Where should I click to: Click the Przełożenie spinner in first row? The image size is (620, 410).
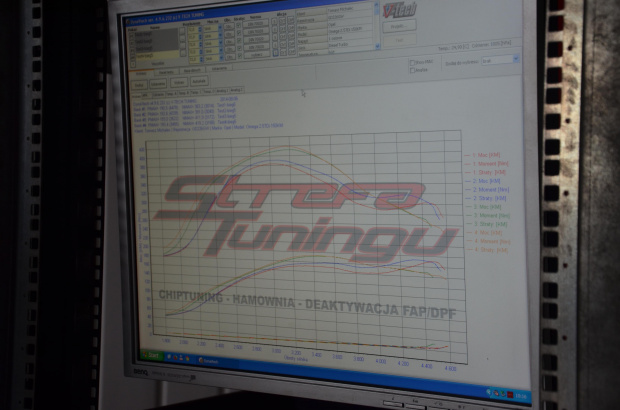pyautogui.click(x=200, y=29)
